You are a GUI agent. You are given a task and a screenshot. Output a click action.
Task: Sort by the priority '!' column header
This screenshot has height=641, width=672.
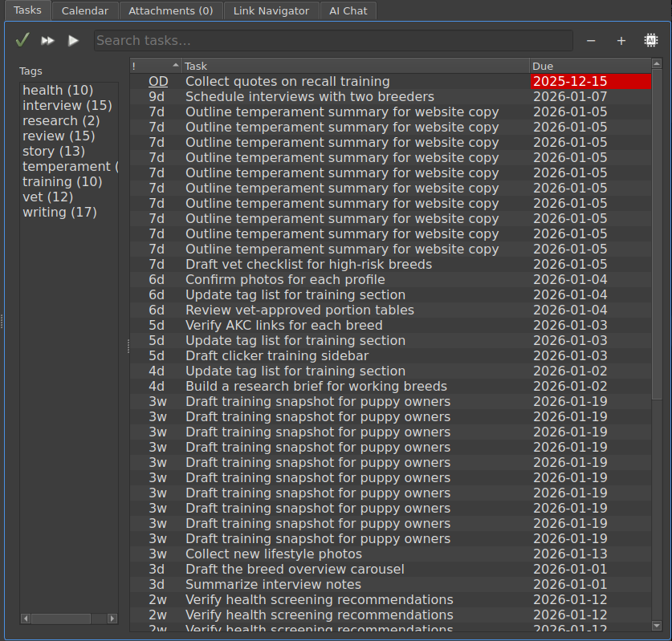click(155, 66)
